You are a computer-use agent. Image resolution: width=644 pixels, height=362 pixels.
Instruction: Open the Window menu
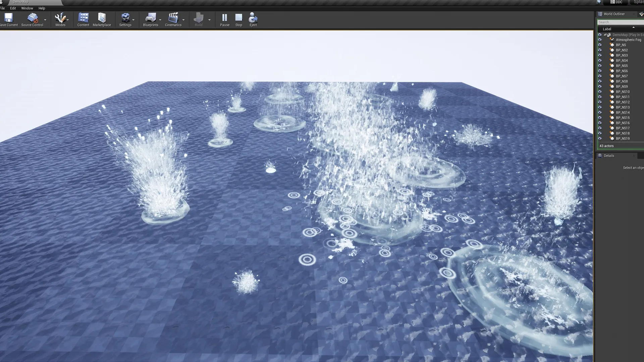tap(27, 8)
